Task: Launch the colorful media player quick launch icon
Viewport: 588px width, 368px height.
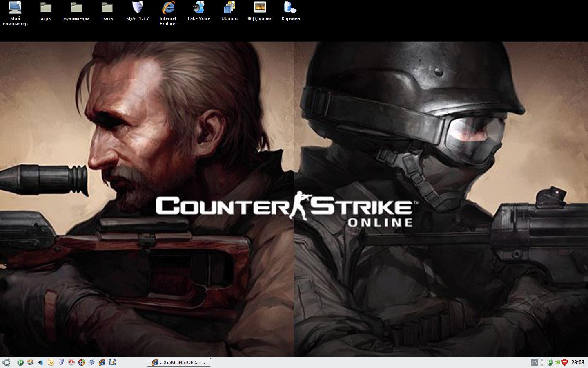Action: (x=82, y=362)
